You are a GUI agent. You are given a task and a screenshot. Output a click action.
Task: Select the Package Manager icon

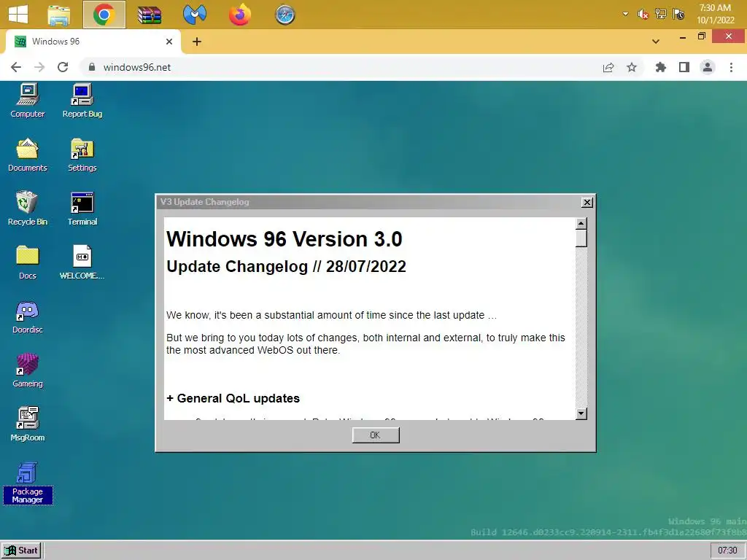[x=27, y=483]
